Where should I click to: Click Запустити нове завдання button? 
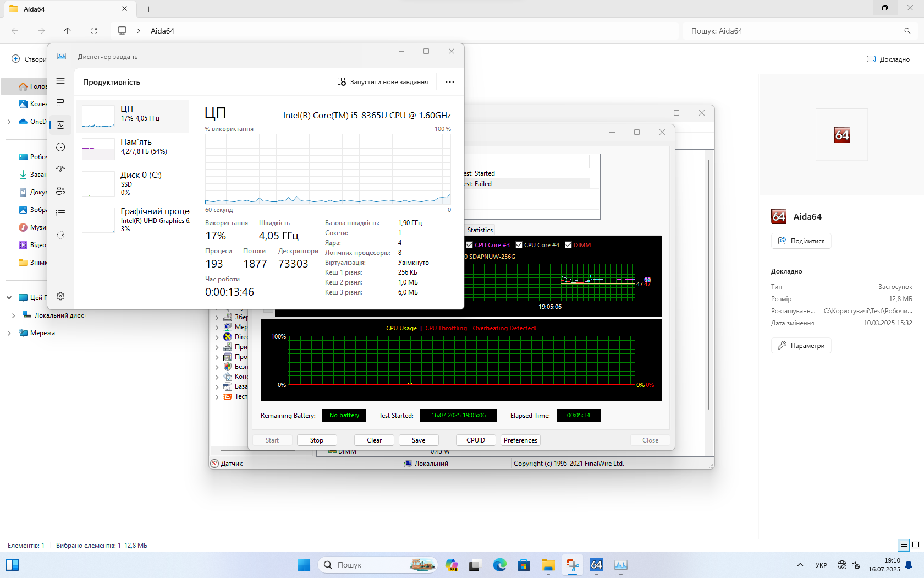click(383, 82)
